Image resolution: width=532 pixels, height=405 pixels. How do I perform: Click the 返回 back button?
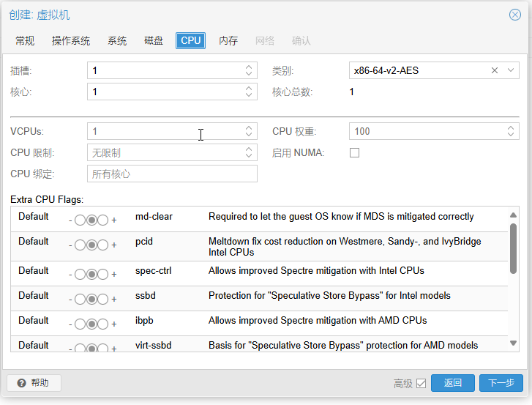tap(453, 383)
